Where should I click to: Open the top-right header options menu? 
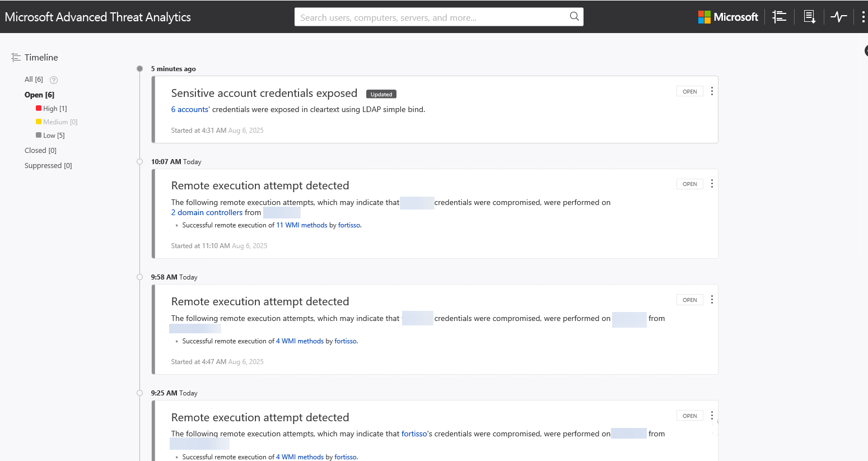[x=863, y=17]
